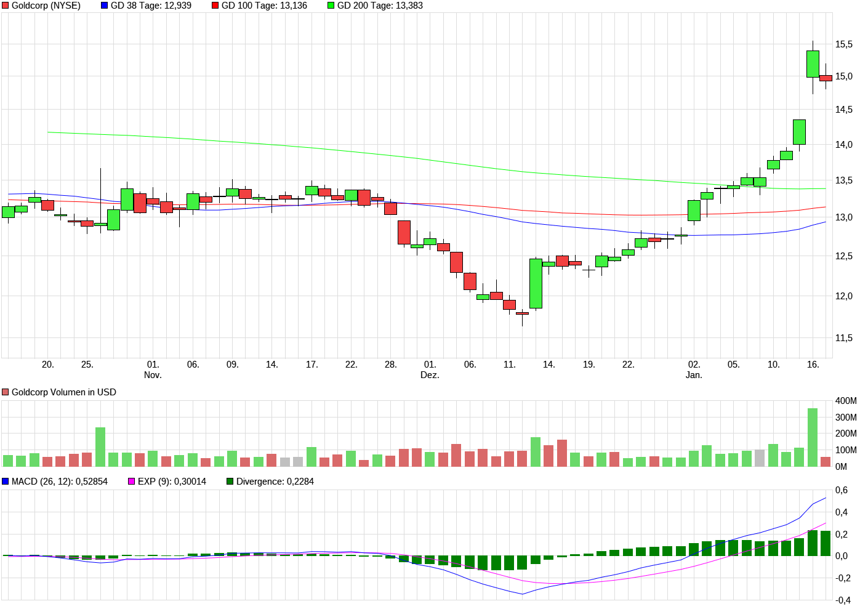868x609 pixels.
Task: Click the dark green Divergence legend square
Action: [x=230, y=481]
